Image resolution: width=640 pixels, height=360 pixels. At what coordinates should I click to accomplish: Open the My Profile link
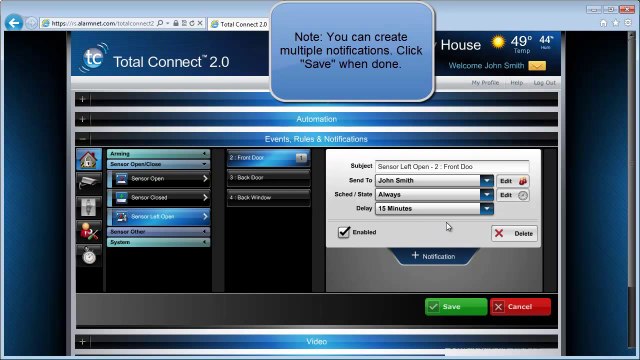point(485,82)
